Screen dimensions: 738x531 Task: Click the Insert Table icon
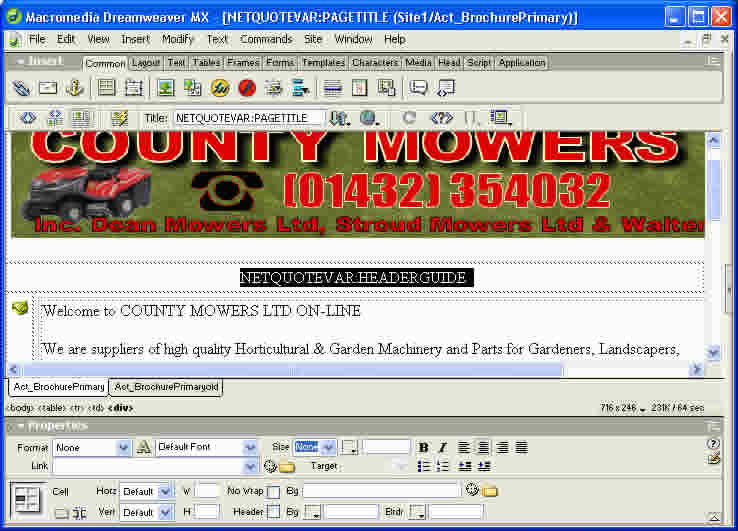click(106, 88)
